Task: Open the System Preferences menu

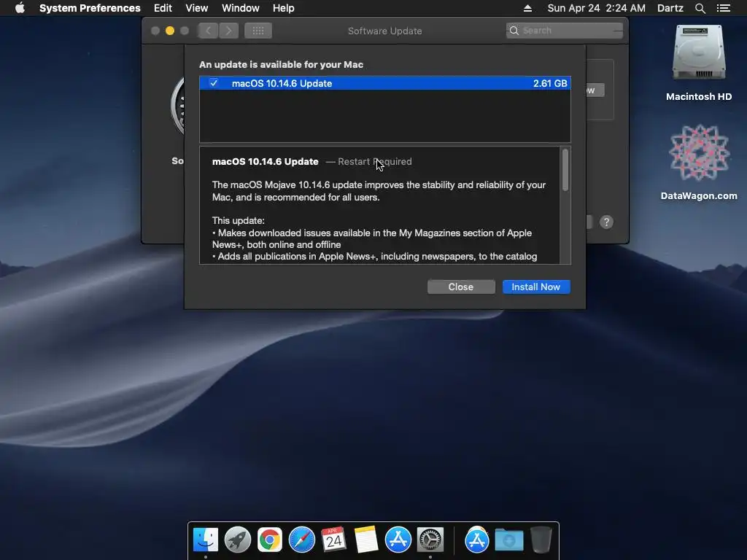Action: pos(90,8)
